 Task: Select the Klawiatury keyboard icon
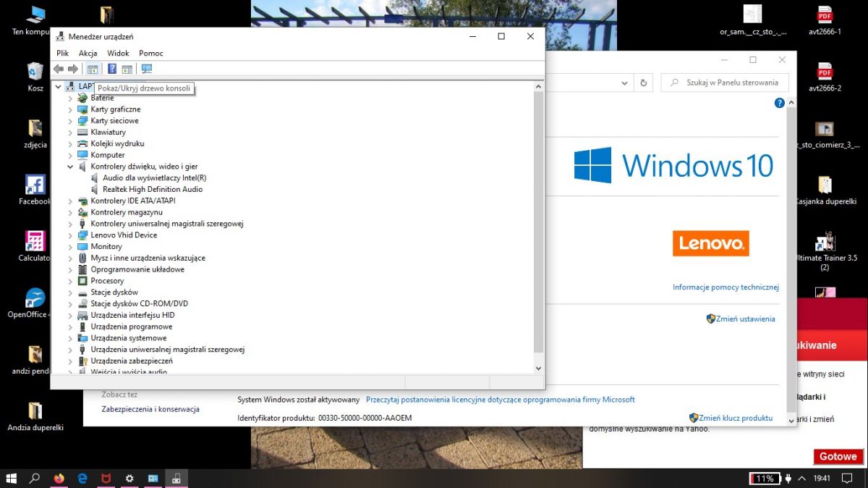point(82,132)
